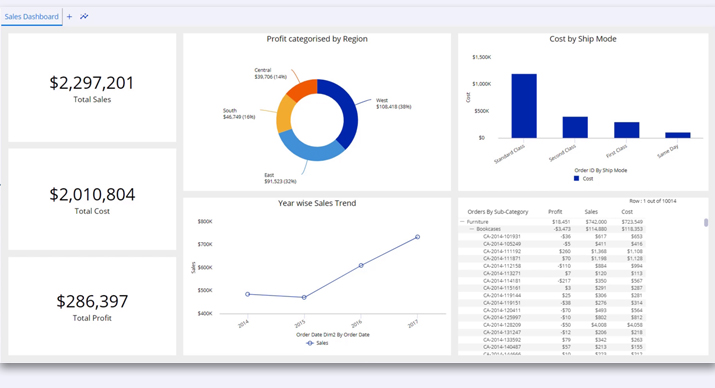715x388 pixels.
Task: Click the 2016 data point on sales line
Action: point(361,265)
